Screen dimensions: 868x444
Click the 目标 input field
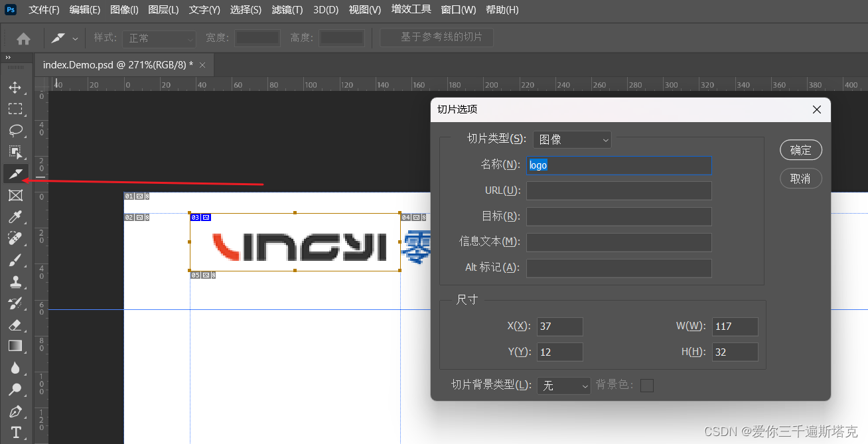point(619,216)
